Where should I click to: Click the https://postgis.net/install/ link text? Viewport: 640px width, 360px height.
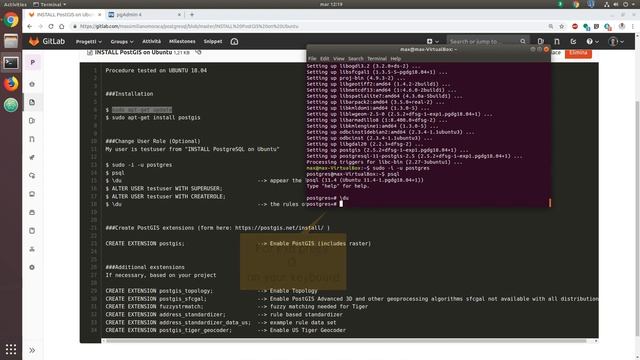(280, 228)
